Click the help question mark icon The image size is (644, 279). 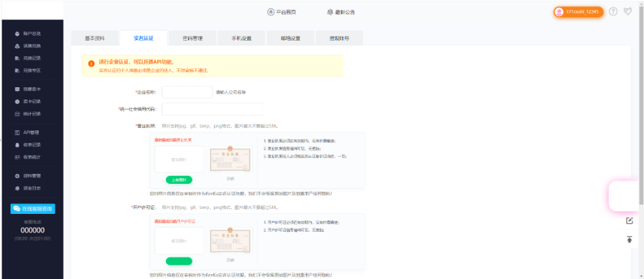(613, 12)
